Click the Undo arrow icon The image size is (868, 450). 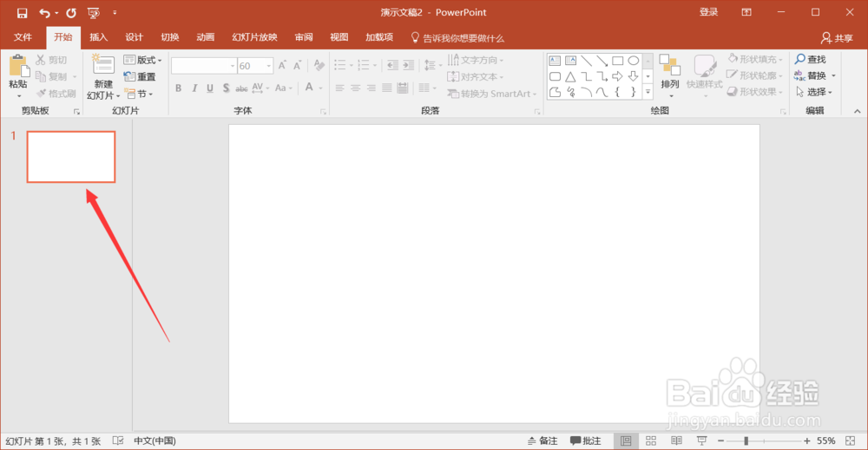pyautogui.click(x=45, y=13)
